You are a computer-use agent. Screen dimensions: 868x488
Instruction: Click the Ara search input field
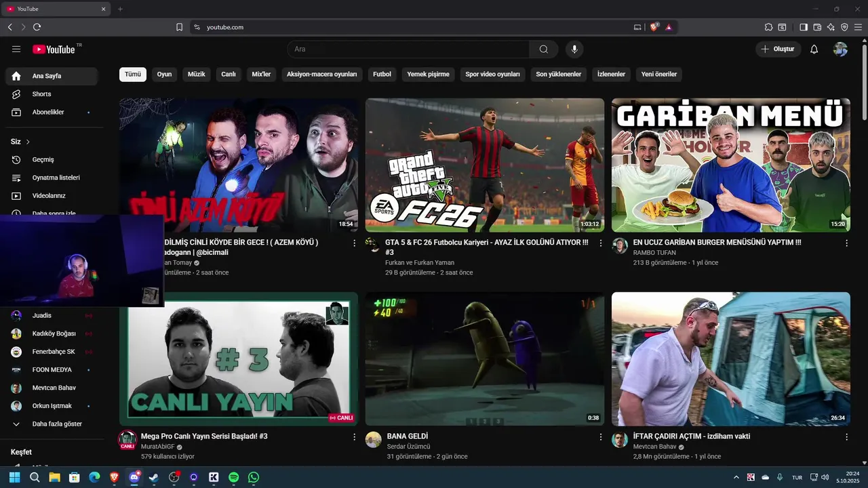[x=408, y=49]
